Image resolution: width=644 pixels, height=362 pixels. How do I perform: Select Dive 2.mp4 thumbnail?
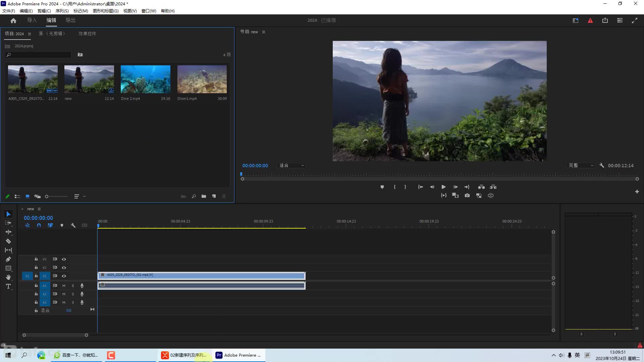[146, 79]
